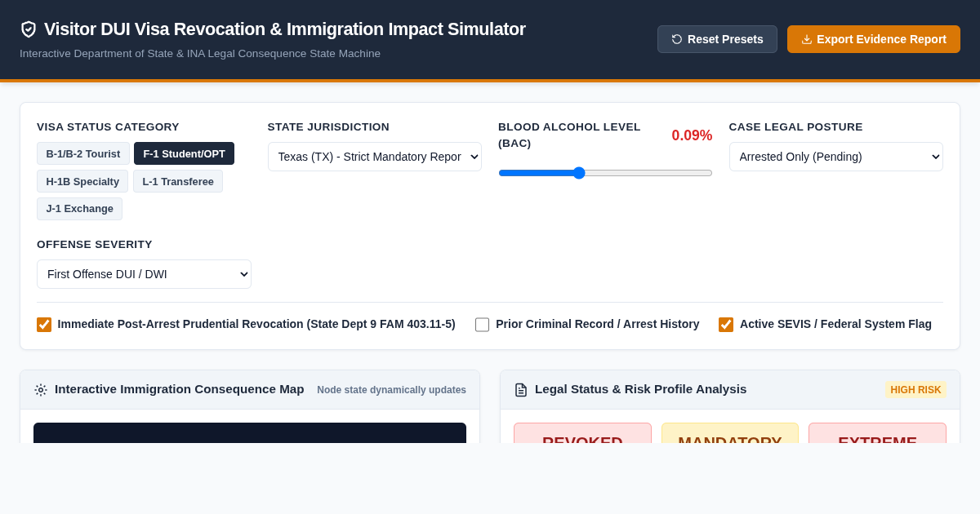Click the 'Interactive Immigration Consequence Map' heading
Image resolution: width=980 pixels, height=514 pixels.
[x=180, y=389]
